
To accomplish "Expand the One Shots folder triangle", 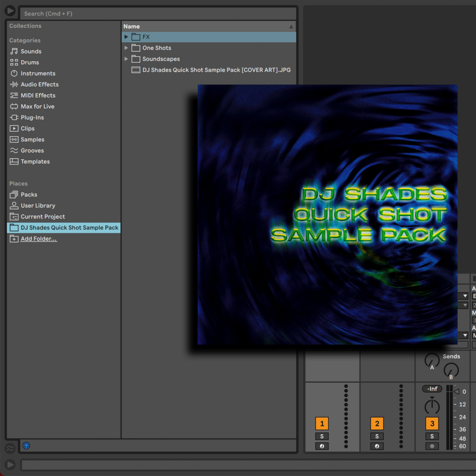I will 126,48.
